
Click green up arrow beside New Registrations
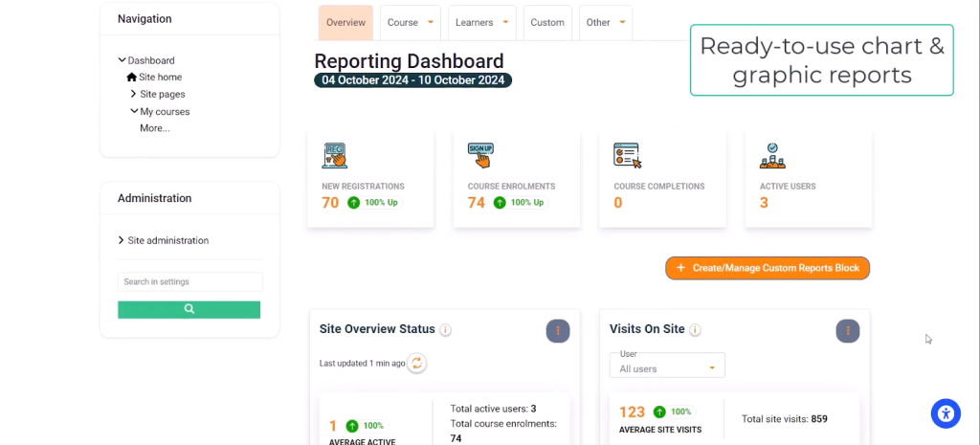[354, 203]
